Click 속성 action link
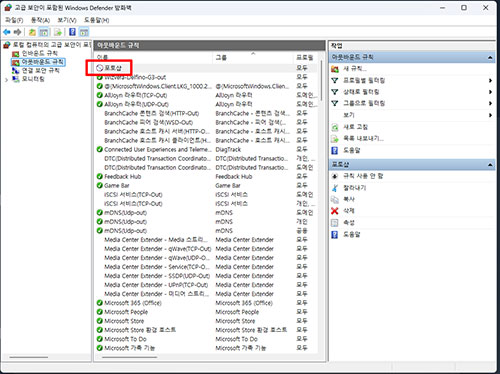 349,223
